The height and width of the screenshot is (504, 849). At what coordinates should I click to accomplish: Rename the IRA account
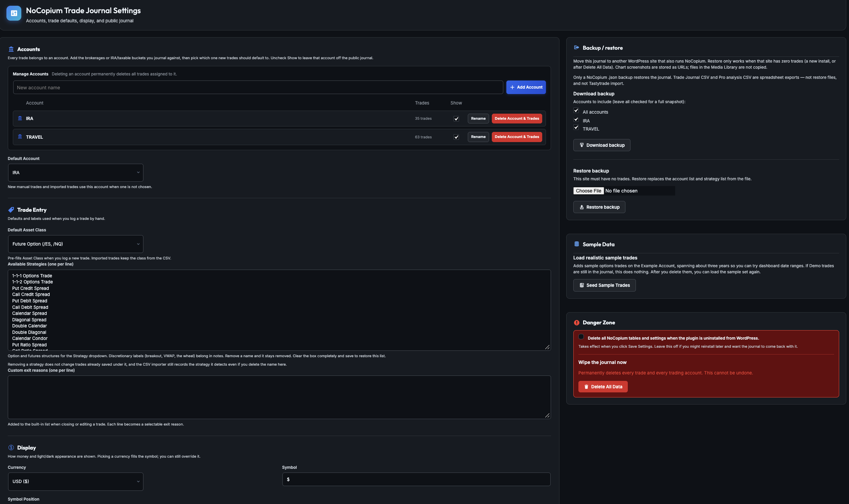coord(478,118)
